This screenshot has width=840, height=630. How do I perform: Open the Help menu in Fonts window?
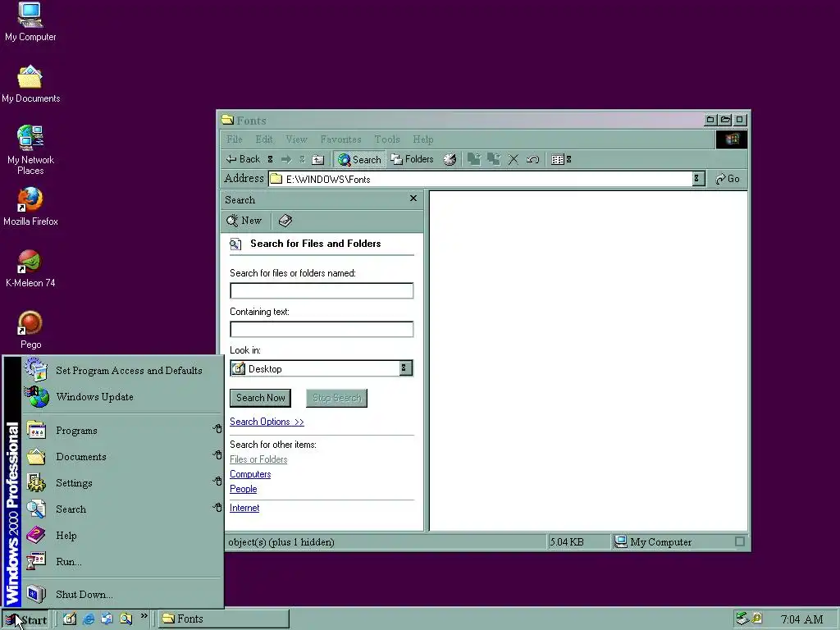tap(422, 139)
